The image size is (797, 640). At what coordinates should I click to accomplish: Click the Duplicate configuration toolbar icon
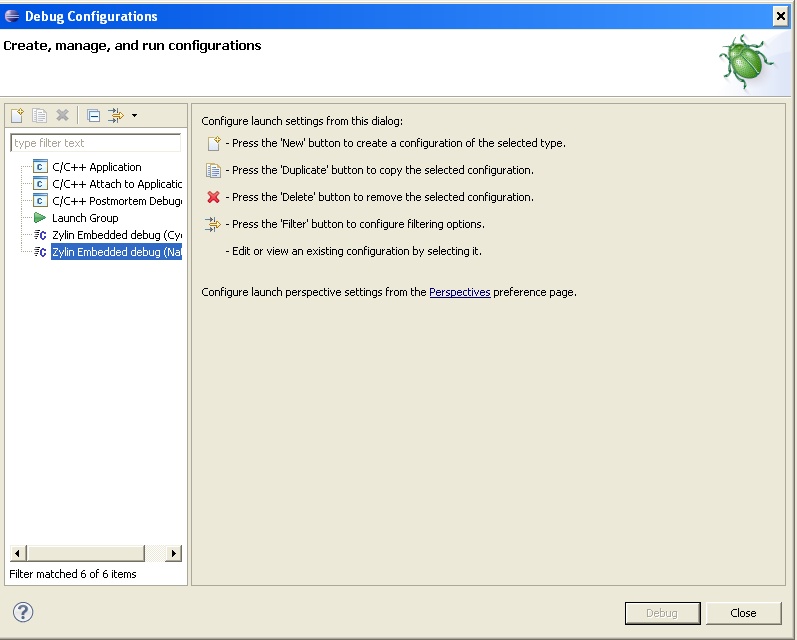(40, 116)
